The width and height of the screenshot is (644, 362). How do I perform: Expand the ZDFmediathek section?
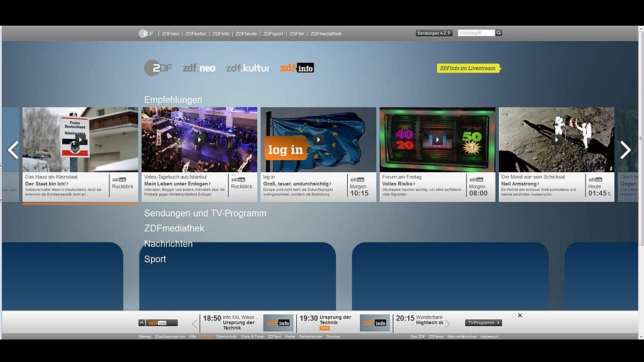(x=174, y=228)
